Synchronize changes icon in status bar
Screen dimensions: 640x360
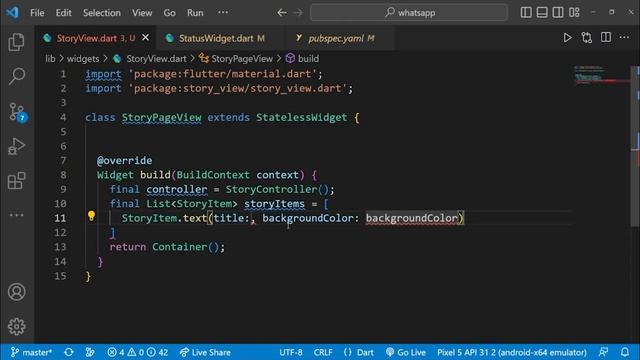coord(69,352)
